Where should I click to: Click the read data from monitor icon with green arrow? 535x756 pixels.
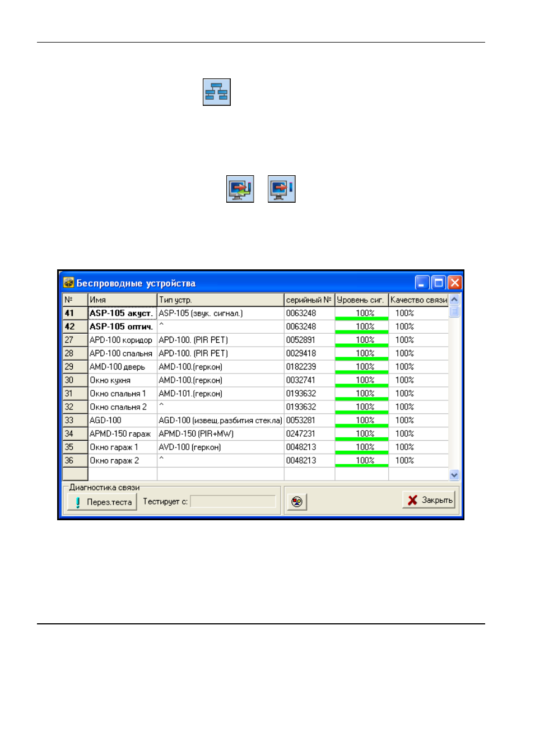240,189
